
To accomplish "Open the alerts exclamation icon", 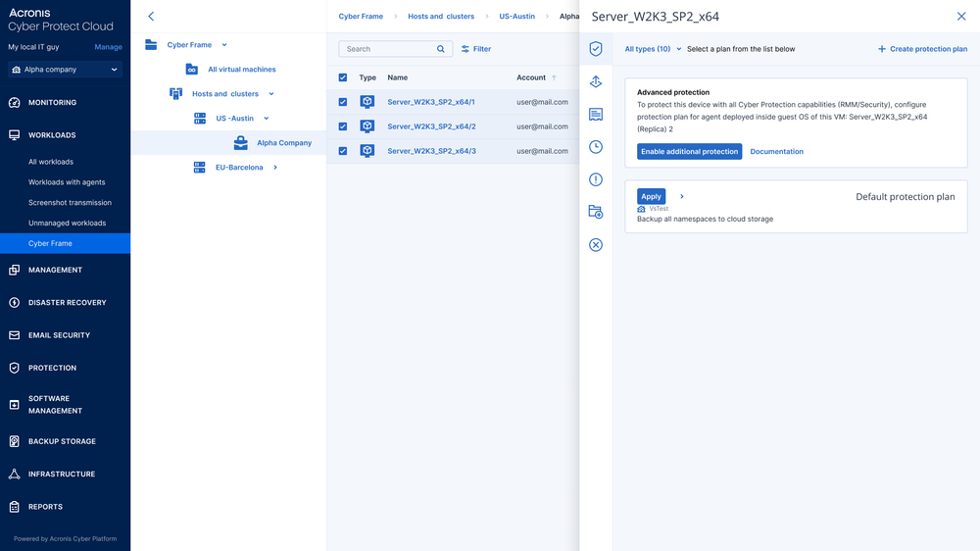I will click(595, 179).
